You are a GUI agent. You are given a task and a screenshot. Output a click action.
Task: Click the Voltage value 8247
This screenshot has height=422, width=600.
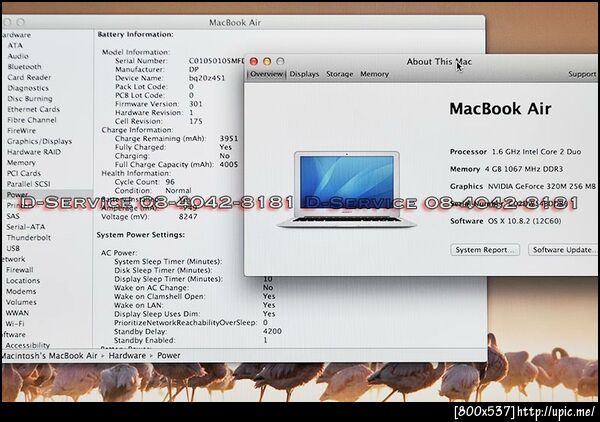coord(188,217)
